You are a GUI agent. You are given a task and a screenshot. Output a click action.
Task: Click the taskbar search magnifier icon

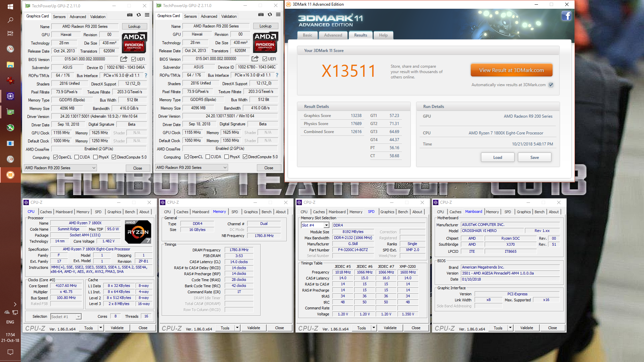click(10, 20)
